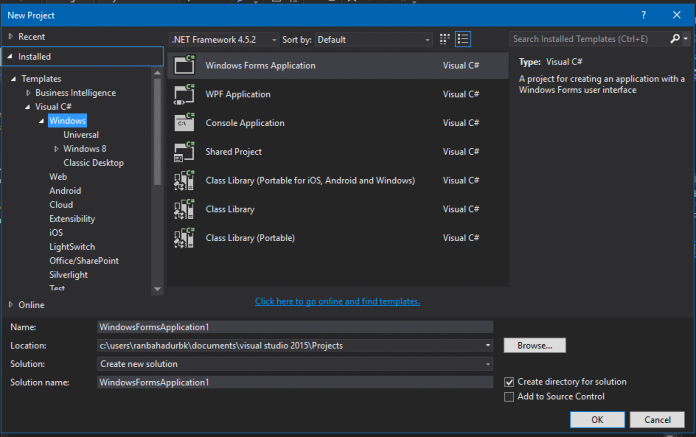
Task: Click the Browse... button
Action: [x=534, y=346]
